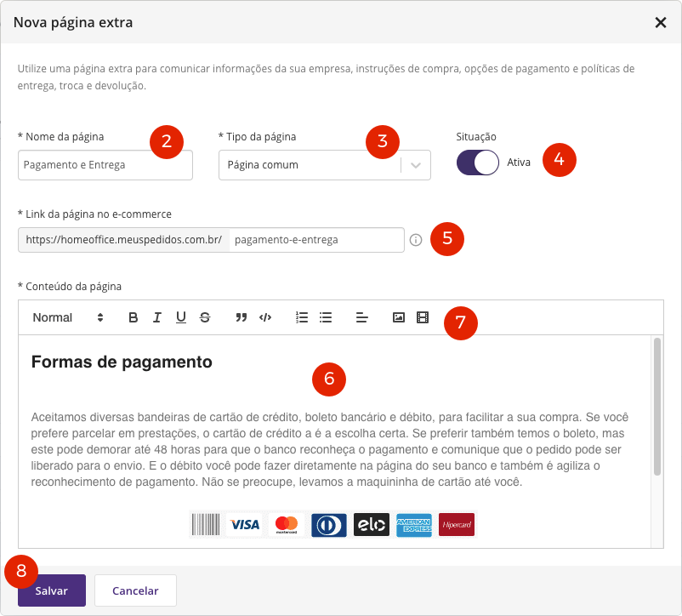Click the Salvar button
This screenshot has height=616, width=682.
pyautogui.click(x=52, y=590)
